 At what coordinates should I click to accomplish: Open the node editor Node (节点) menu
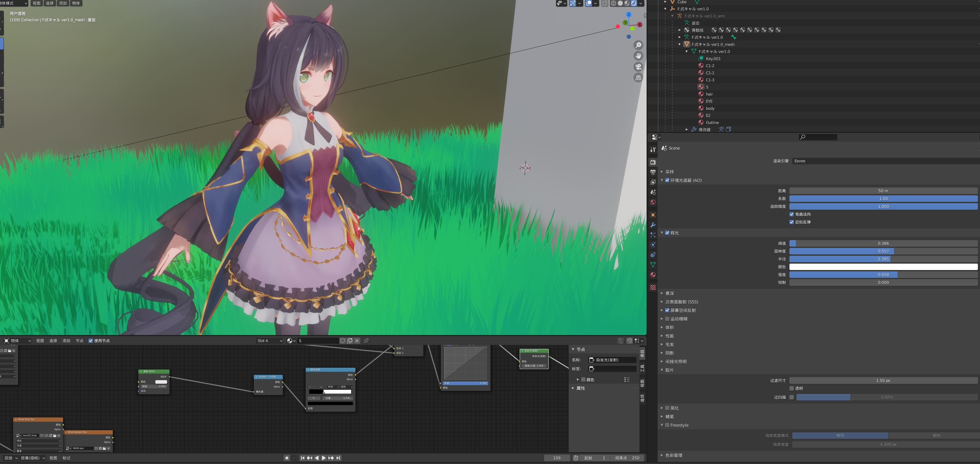80,340
